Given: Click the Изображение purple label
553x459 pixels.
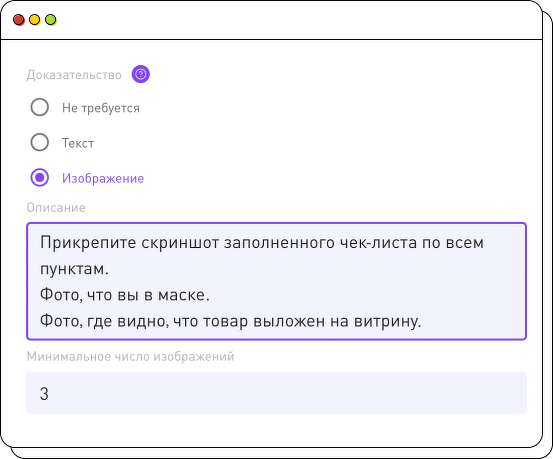Looking at the screenshot, I should coord(103,178).
